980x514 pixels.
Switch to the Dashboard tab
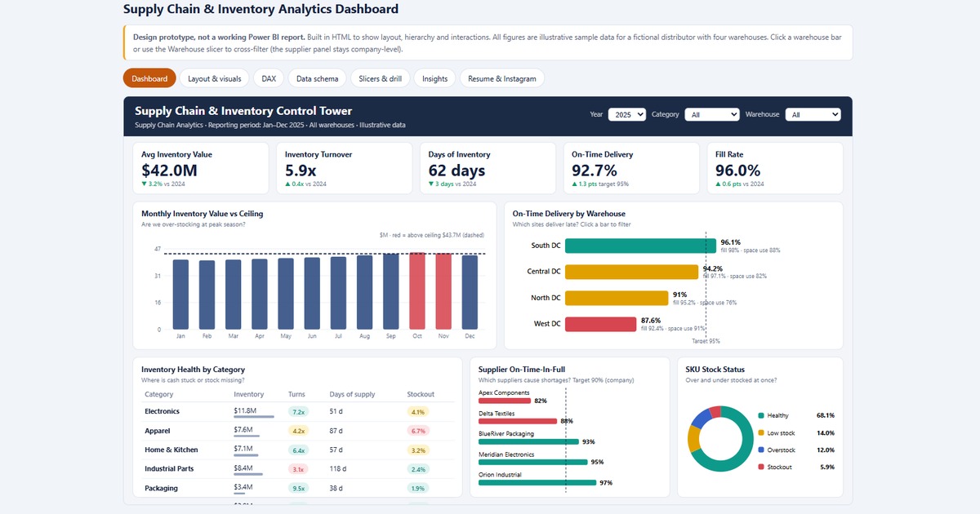[149, 78]
